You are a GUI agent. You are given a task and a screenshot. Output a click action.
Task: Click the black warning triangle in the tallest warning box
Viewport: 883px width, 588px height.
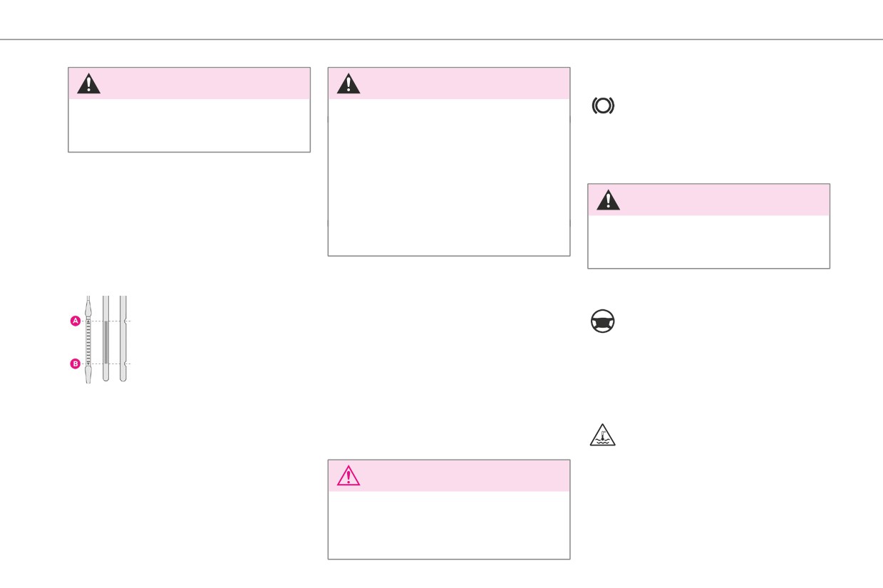click(348, 83)
